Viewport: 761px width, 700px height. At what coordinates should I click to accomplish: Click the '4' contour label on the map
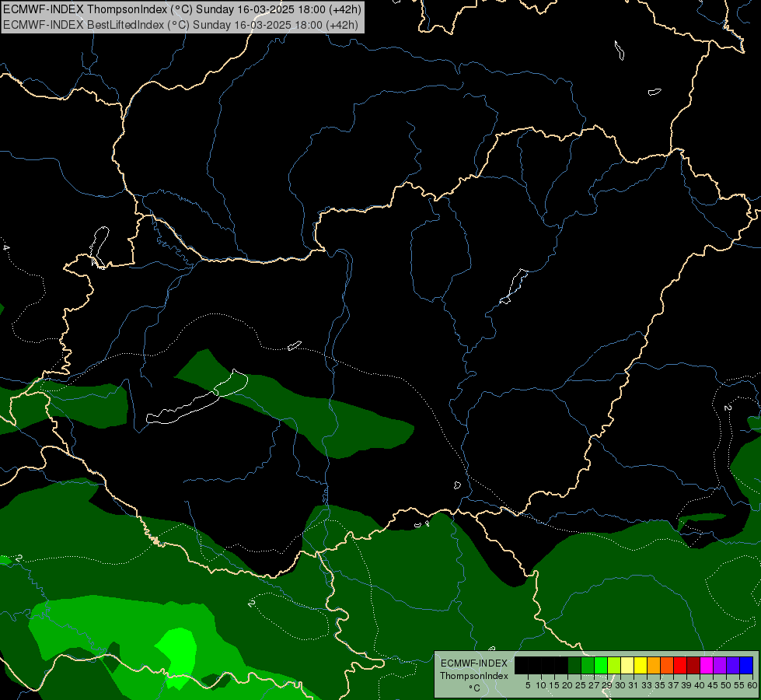tap(6, 248)
